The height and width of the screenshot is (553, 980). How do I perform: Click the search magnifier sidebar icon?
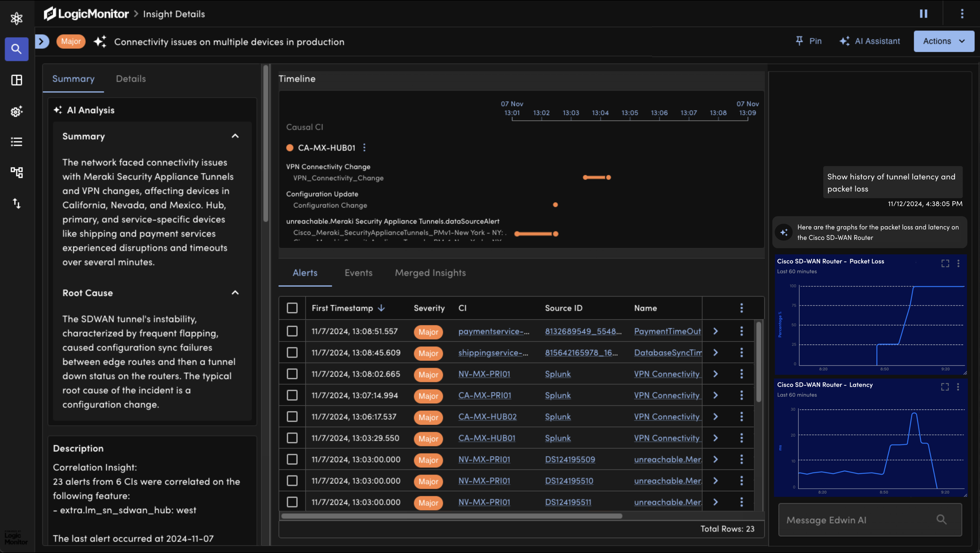point(16,49)
